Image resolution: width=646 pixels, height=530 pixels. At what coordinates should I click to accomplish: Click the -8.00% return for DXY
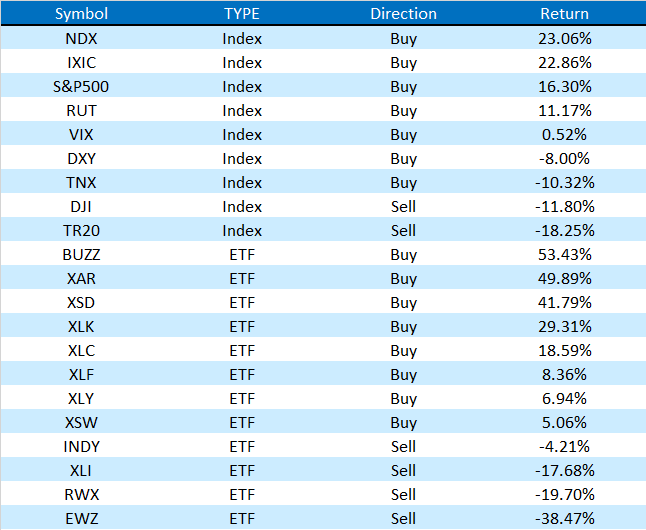pyautogui.click(x=564, y=158)
